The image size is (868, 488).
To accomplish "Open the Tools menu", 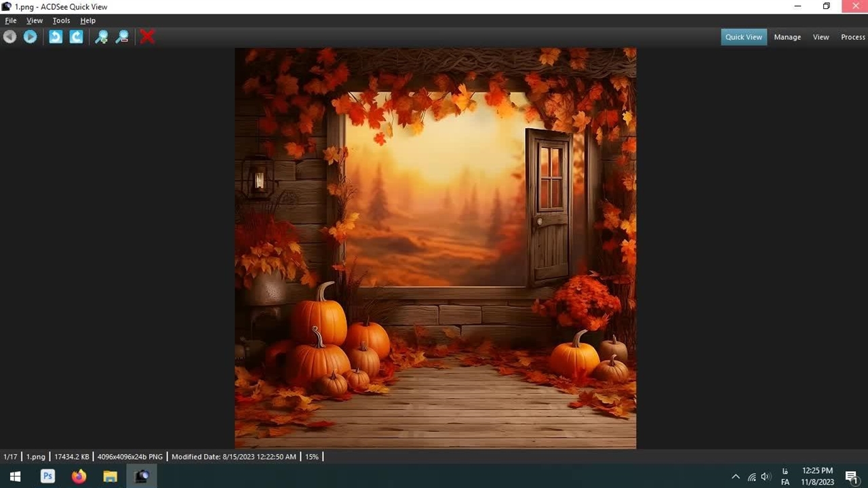I will (x=61, y=20).
